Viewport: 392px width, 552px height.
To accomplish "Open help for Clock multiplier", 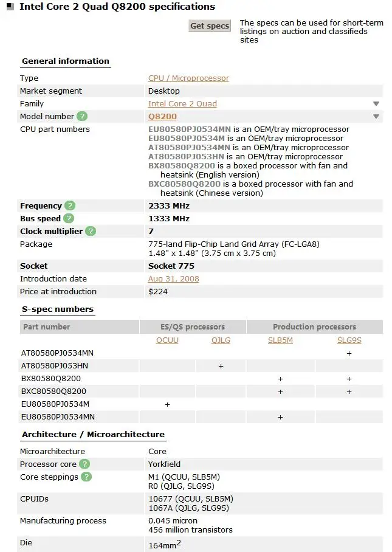I will tap(91, 231).
